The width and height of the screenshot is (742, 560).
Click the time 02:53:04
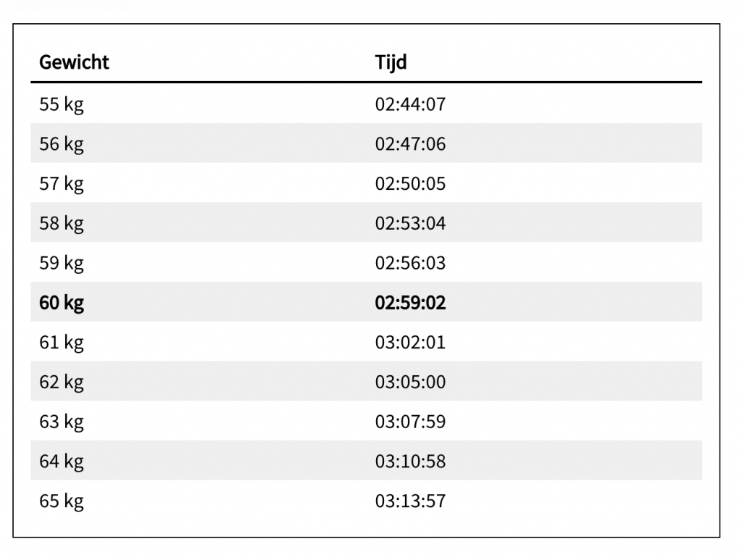(409, 223)
